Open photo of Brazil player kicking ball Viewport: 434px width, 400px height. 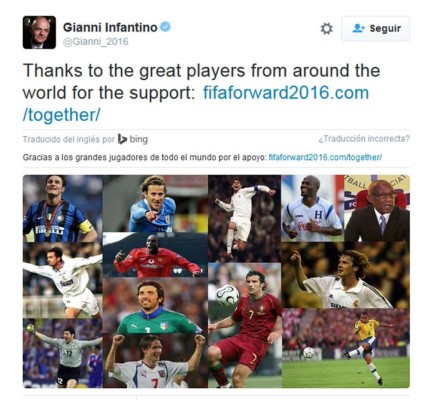coord(346,348)
